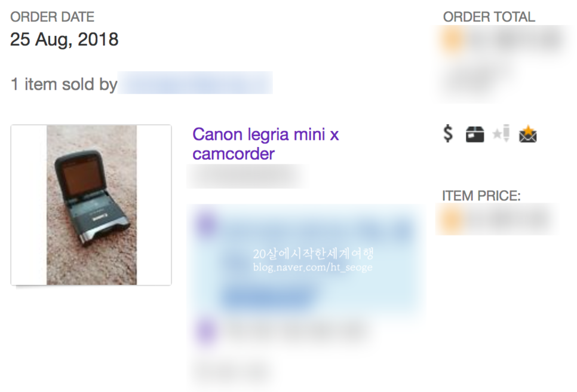Click the blurred seller name after sold by
This screenshot has width=577, height=392.
(195, 83)
